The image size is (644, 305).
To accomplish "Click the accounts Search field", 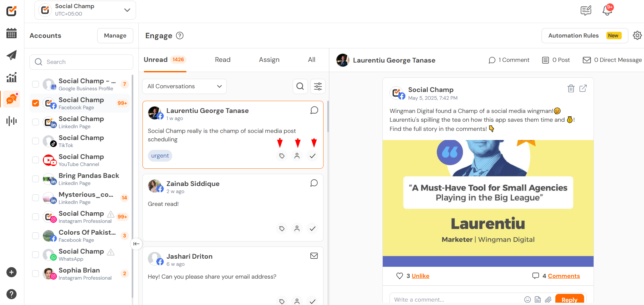I will coord(81,62).
